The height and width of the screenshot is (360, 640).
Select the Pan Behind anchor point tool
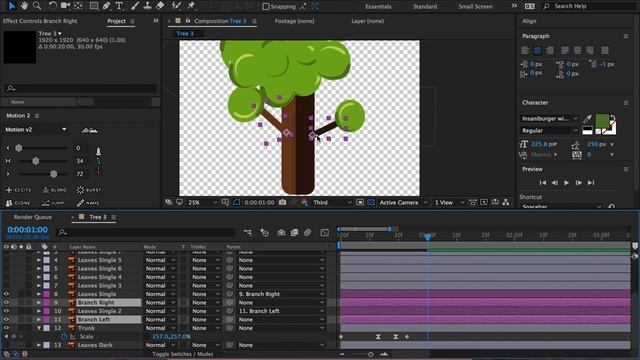click(78, 6)
